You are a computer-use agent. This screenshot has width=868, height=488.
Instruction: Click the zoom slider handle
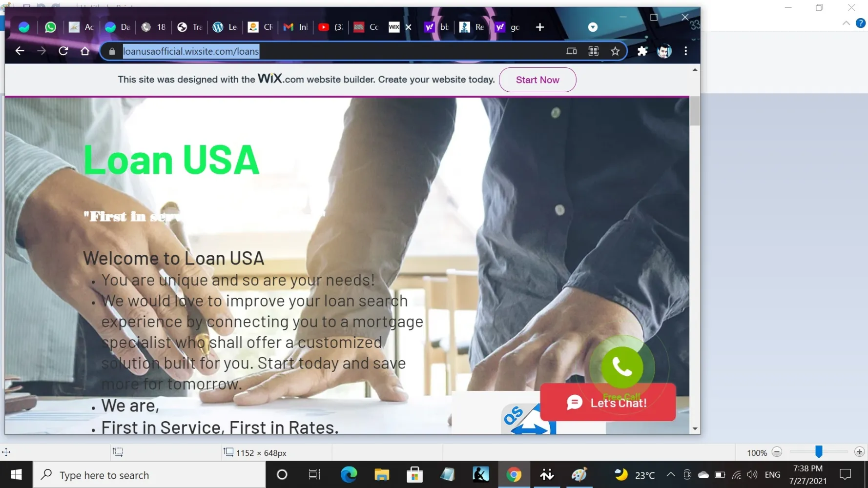819,452
